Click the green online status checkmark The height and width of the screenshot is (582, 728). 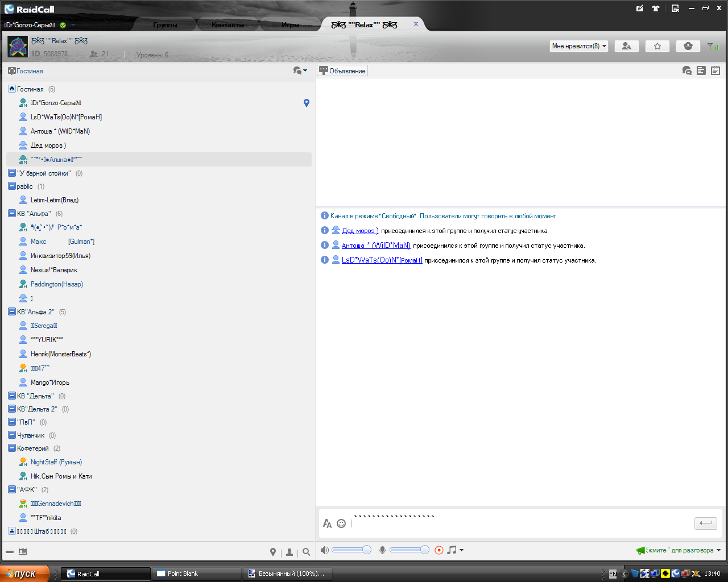point(63,25)
